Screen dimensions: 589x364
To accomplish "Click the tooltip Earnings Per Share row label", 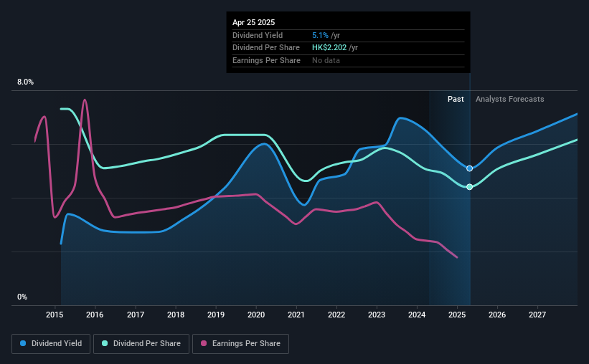I will point(266,60).
